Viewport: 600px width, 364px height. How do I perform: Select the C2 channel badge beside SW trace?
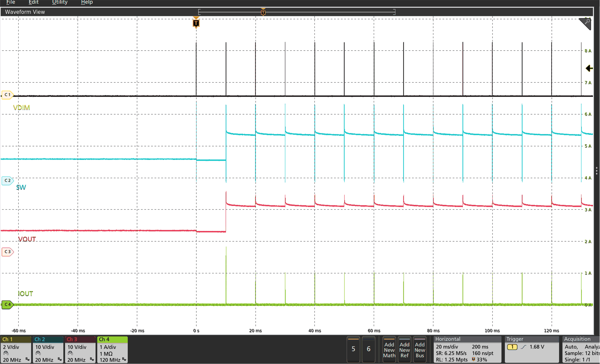coord(8,180)
